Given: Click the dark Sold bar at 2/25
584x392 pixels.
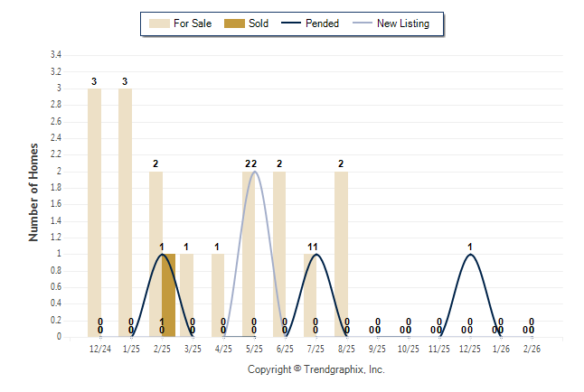Looking at the screenshot, I should pyautogui.click(x=168, y=295).
